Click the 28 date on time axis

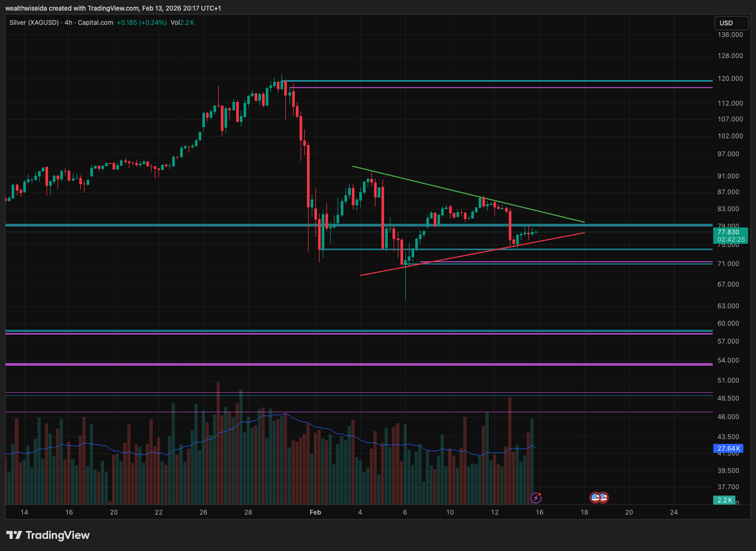[x=248, y=513]
